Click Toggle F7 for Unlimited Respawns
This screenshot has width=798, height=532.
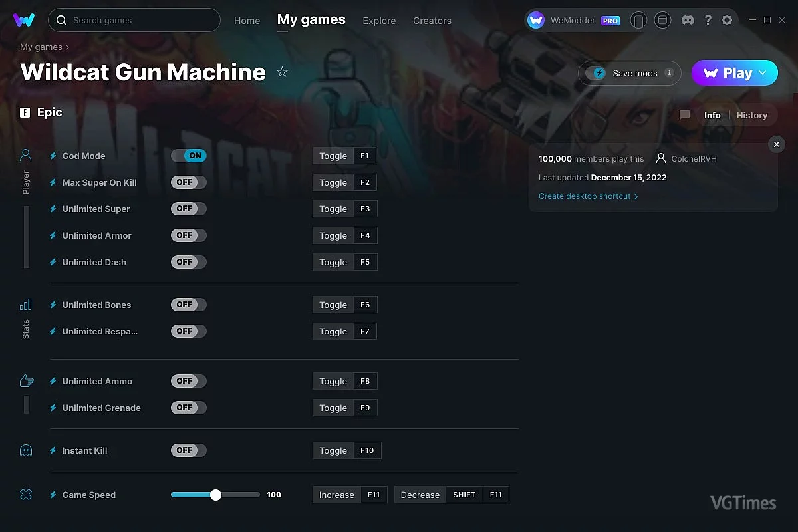click(344, 331)
